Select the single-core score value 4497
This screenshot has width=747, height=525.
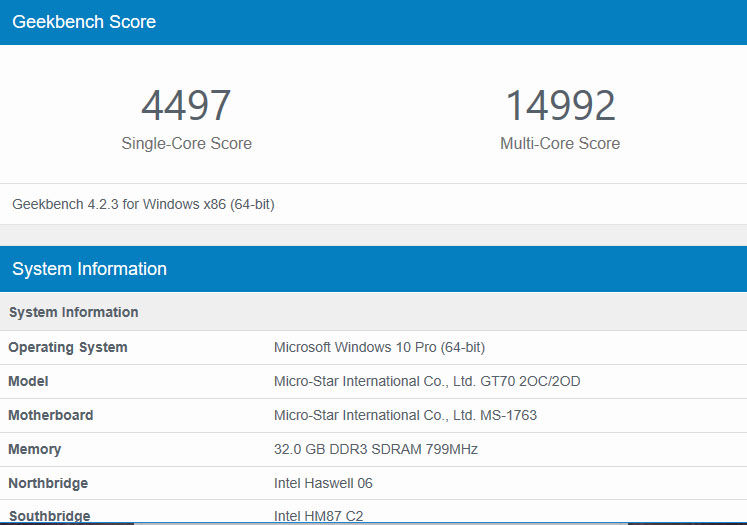point(186,105)
